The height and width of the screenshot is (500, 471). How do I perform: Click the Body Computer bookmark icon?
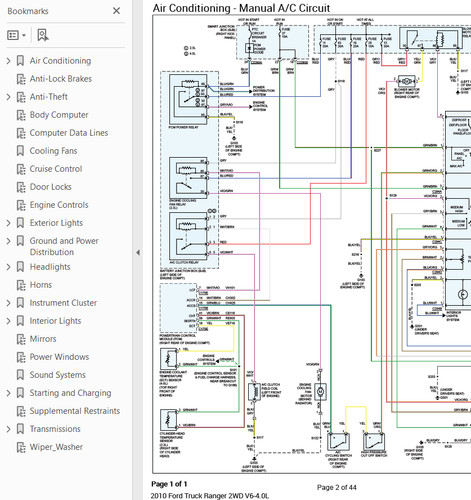tap(21, 115)
